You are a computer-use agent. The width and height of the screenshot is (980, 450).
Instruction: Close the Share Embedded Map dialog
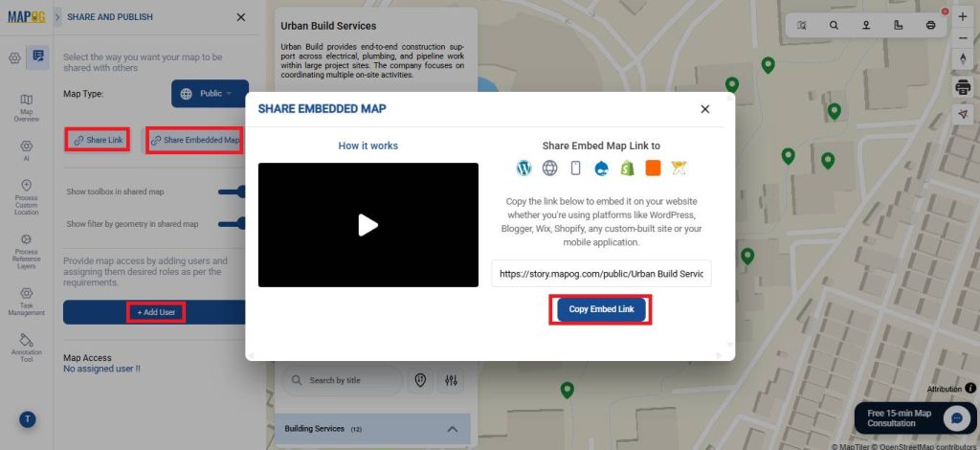coord(705,109)
